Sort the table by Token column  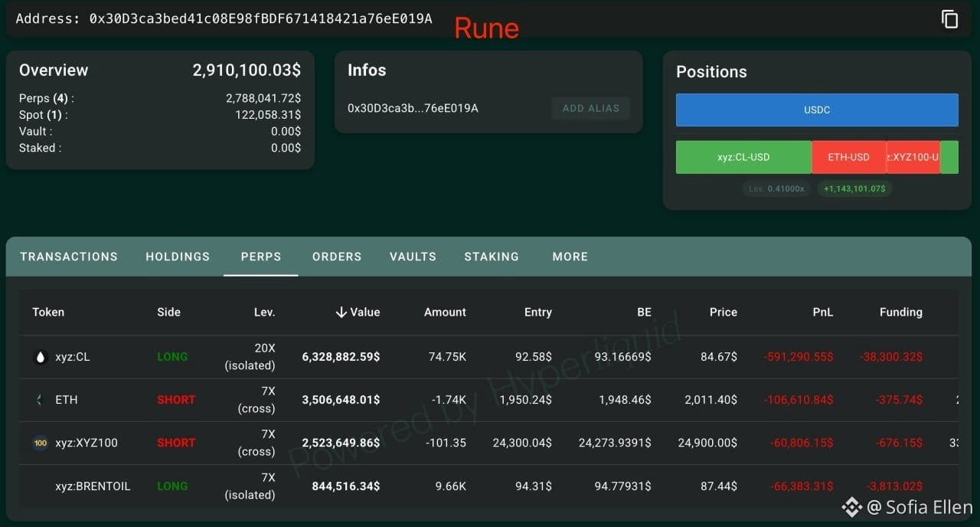click(48, 312)
